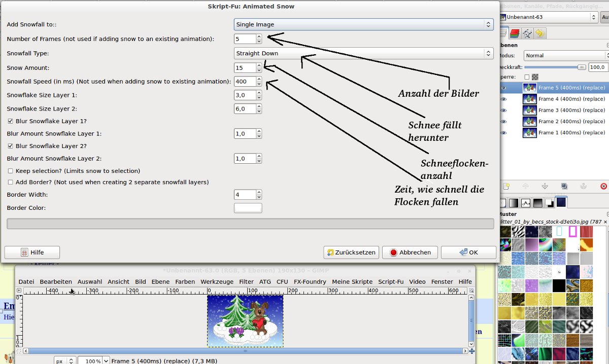Viewport: 609px width, 364px height.
Task: Open the Script-Fu menu
Action: [391, 281]
